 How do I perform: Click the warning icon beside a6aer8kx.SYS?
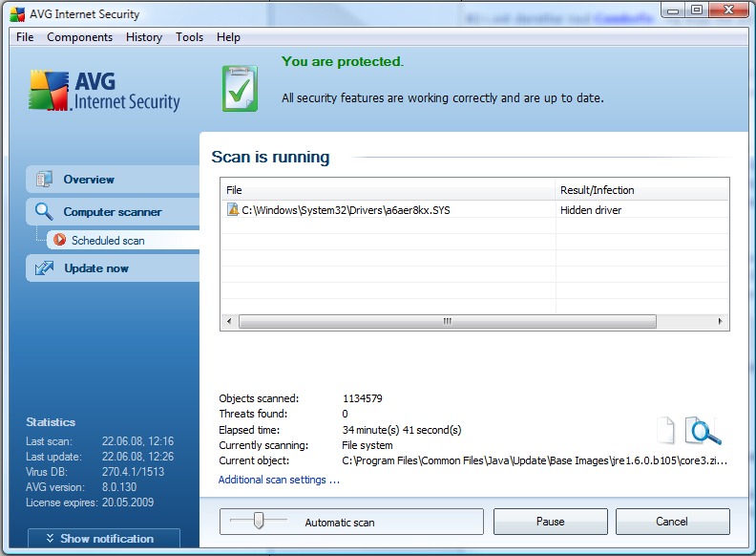pos(233,209)
